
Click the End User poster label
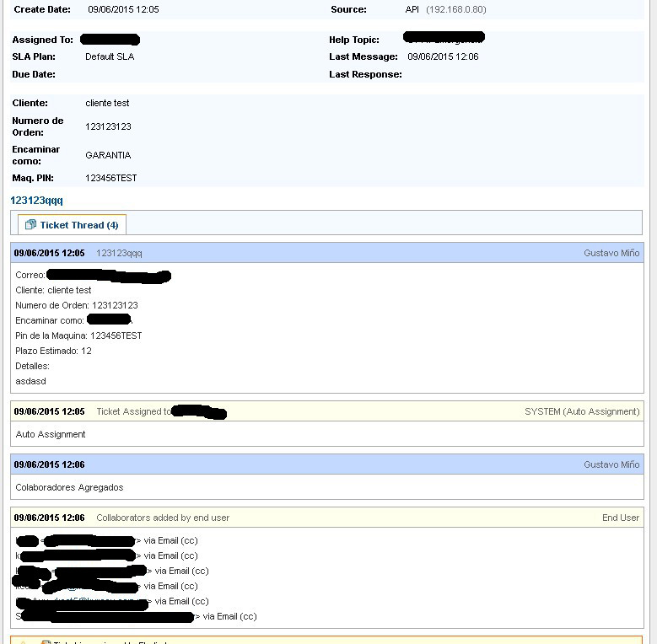621,518
